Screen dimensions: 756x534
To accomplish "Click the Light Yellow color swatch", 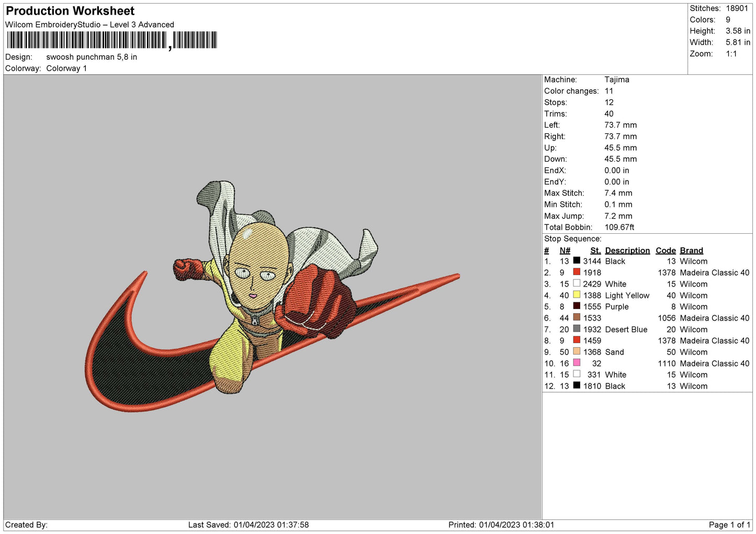I will [x=577, y=295].
